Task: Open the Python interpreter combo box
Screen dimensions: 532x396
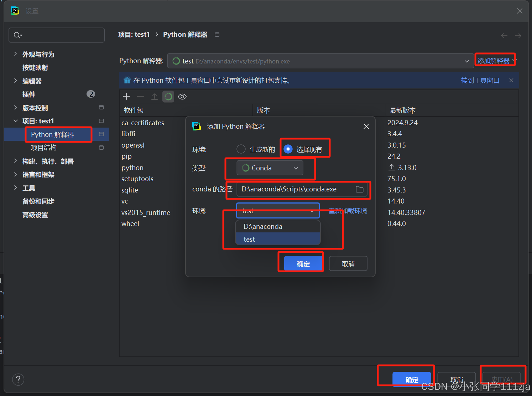Action: point(320,61)
